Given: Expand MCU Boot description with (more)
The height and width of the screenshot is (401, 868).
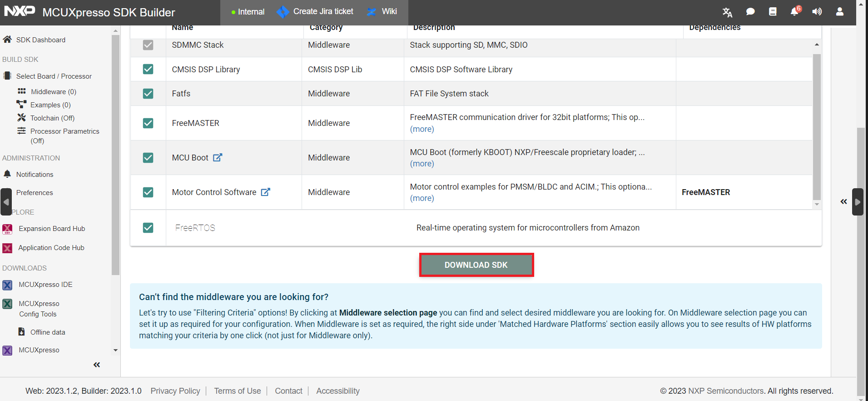Looking at the screenshot, I should [422, 164].
